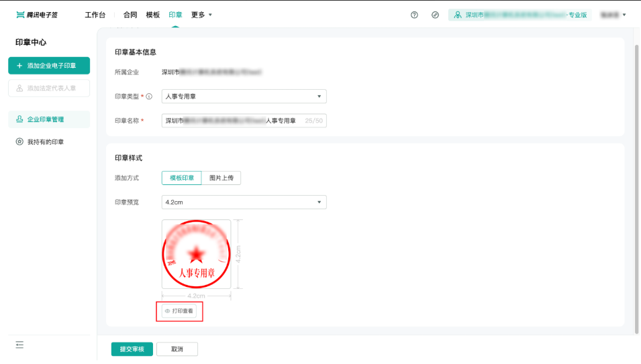
Task: Expand the 更多 menu in navigation
Action: (201, 15)
